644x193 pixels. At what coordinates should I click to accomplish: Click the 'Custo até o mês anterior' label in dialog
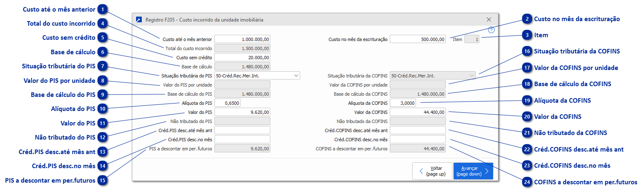187,39
